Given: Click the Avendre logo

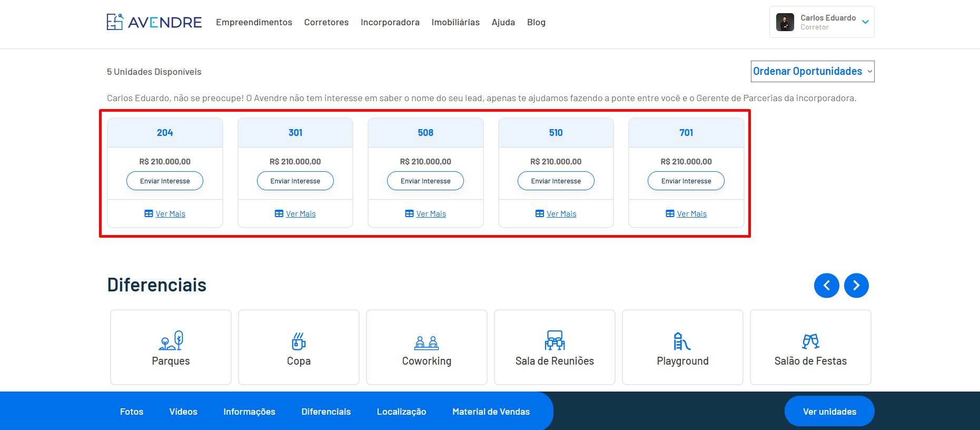Looking at the screenshot, I should pyautogui.click(x=154, y=22).
